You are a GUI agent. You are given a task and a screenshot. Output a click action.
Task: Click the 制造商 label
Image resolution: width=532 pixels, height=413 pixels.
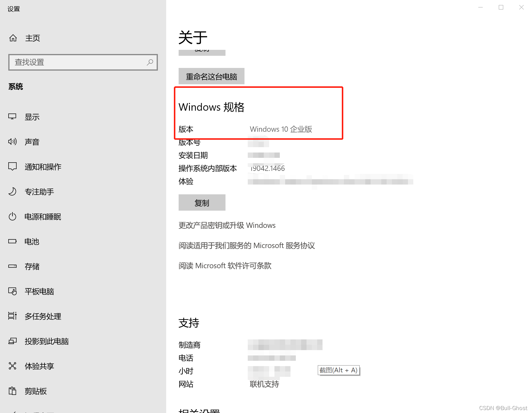coord(190,345)
